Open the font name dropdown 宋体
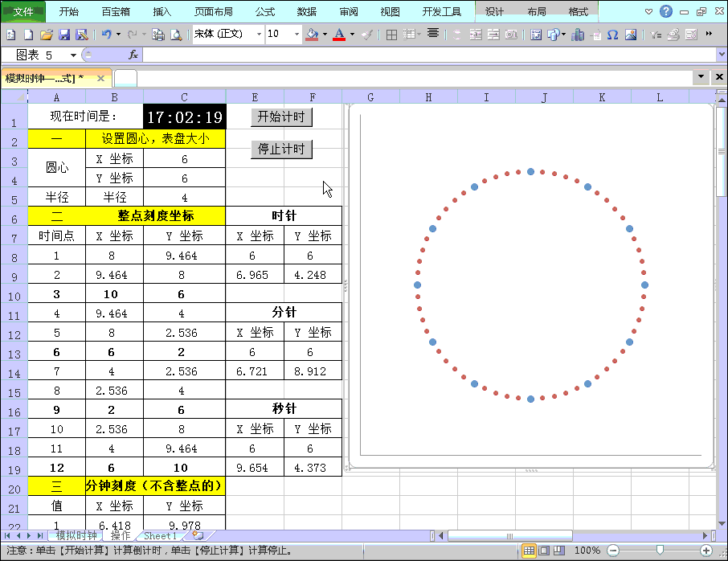 coord(259,34)
